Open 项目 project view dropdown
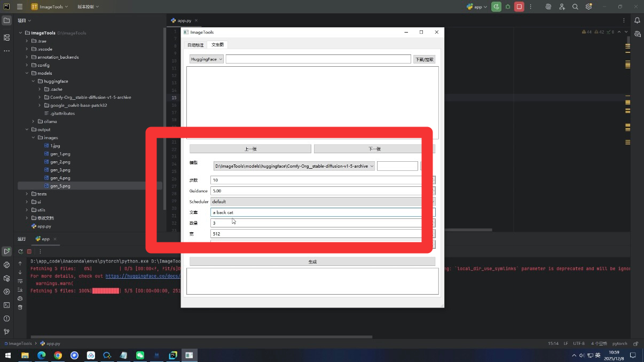The height and width of the screenshot is (362, 644). point(24,20)
